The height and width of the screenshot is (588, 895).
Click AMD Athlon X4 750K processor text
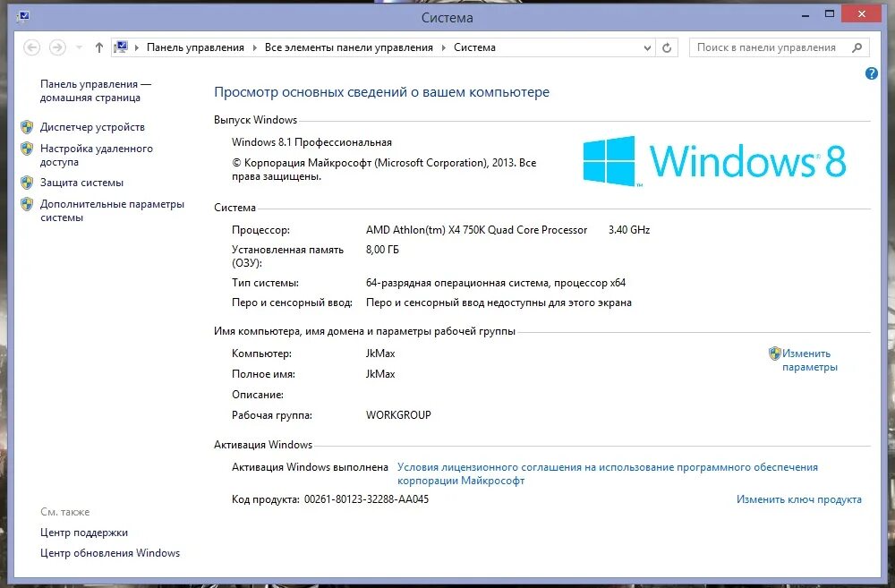477,230
